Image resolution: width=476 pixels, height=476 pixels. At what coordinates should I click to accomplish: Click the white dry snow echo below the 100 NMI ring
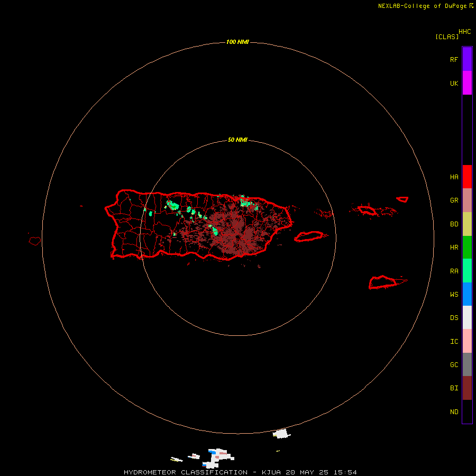click(x=282, y=434)
